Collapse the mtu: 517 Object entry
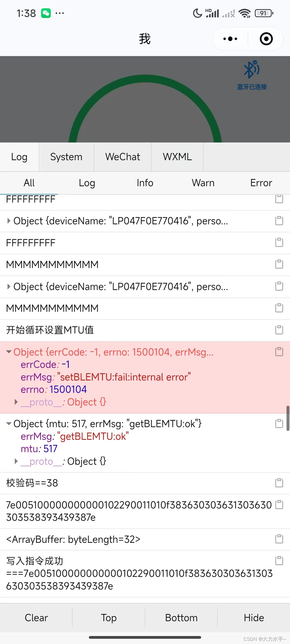 pyautogui.click(x=9, y=424)
